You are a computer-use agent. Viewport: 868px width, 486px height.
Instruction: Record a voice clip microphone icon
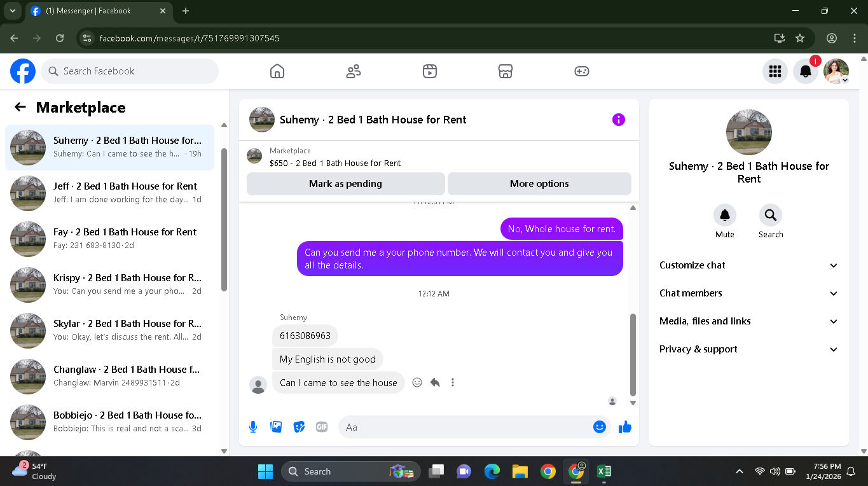tap(253, 427)
